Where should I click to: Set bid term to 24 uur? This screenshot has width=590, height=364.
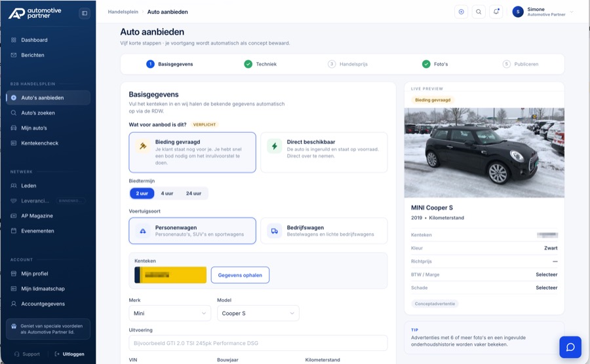point(193,194)
